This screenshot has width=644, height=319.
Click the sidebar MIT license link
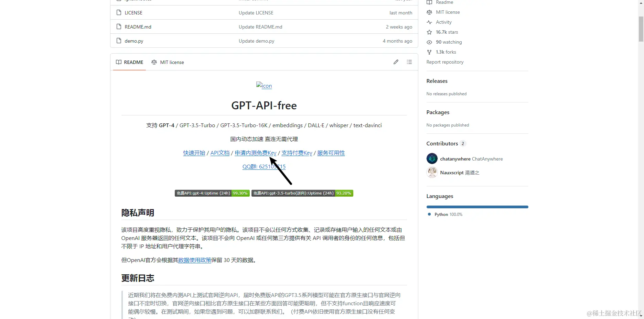448,12
